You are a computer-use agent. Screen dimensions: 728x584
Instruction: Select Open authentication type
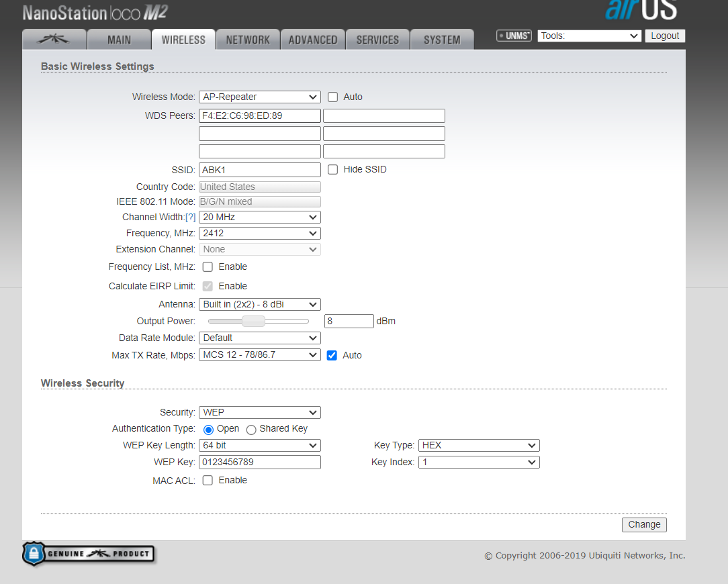coord(208,430)
